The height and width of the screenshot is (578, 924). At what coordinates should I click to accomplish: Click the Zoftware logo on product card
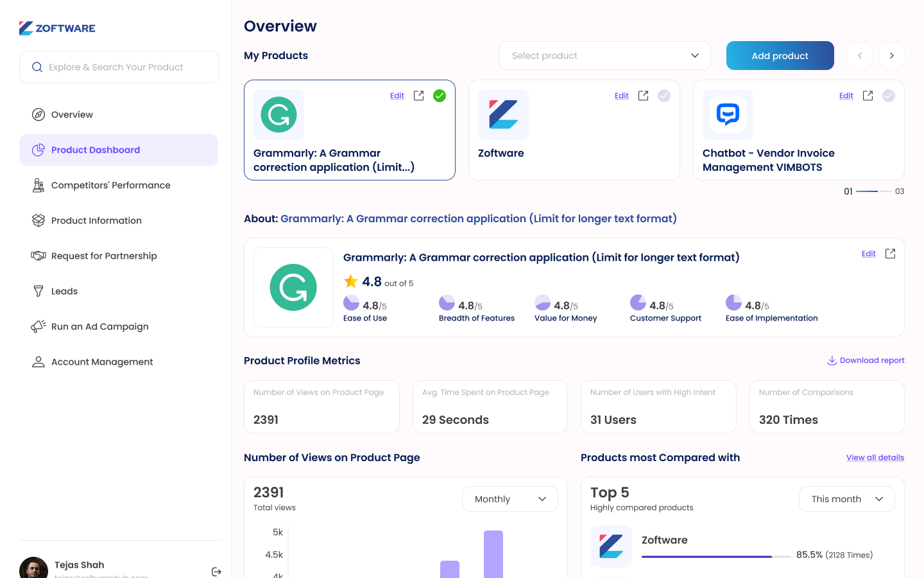click(x=503, y=114)
